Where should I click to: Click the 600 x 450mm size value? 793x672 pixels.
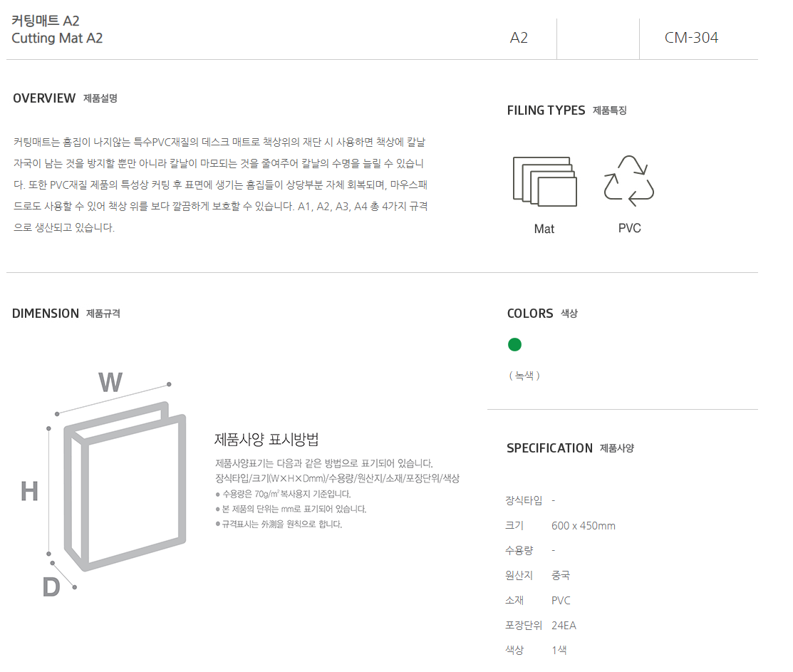[583, 526]
